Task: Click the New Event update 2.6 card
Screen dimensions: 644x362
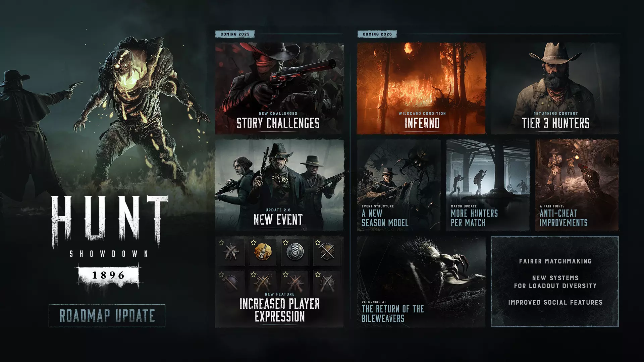Action: [x=279, y=185]
